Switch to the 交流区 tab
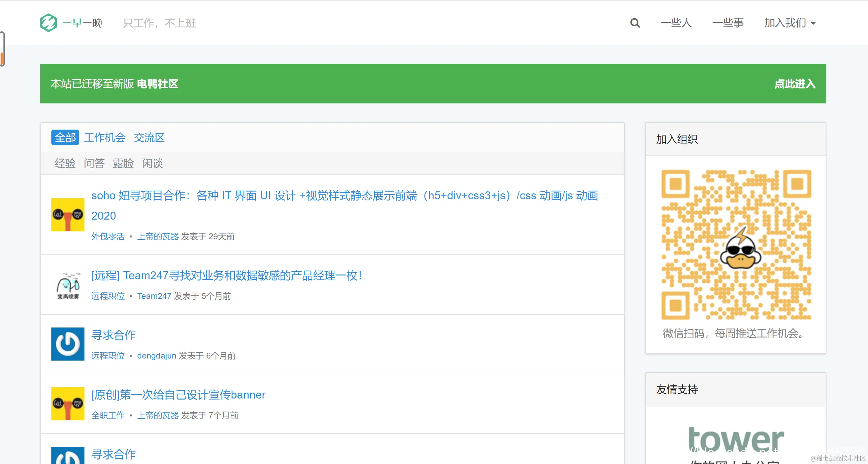Image resolution: width=868 pixels, height=464 pixels. 149,138
